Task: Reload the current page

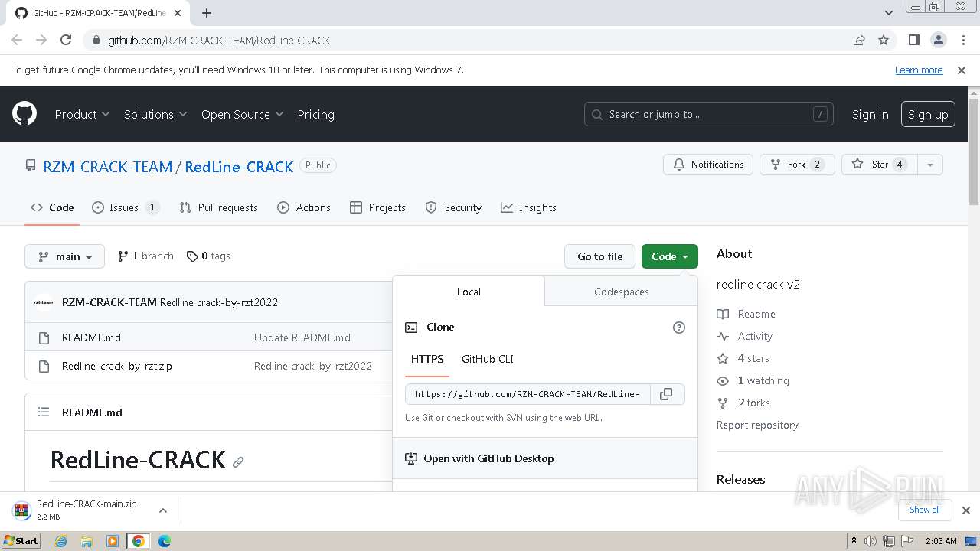Action: pyautogui.click(x=66, y=40)
